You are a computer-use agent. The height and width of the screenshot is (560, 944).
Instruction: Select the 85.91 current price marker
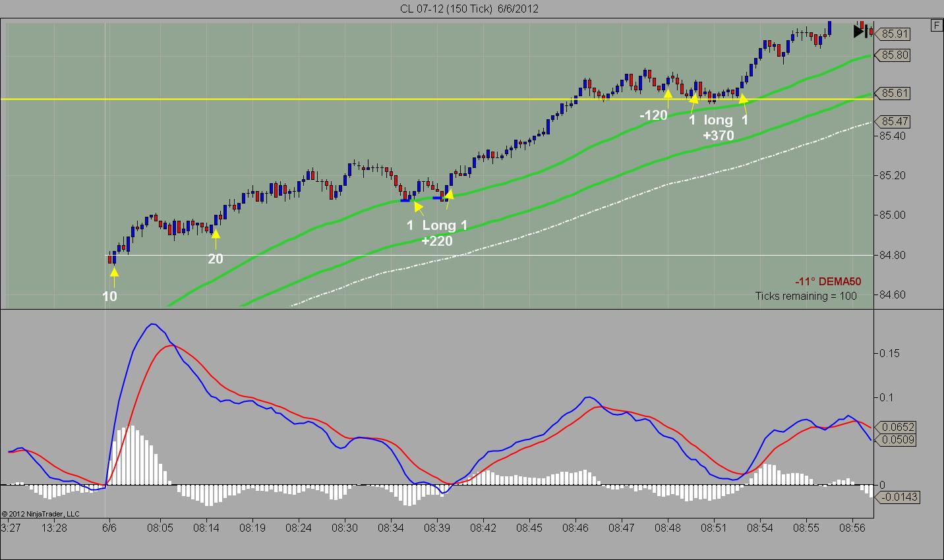click(893, 34)
